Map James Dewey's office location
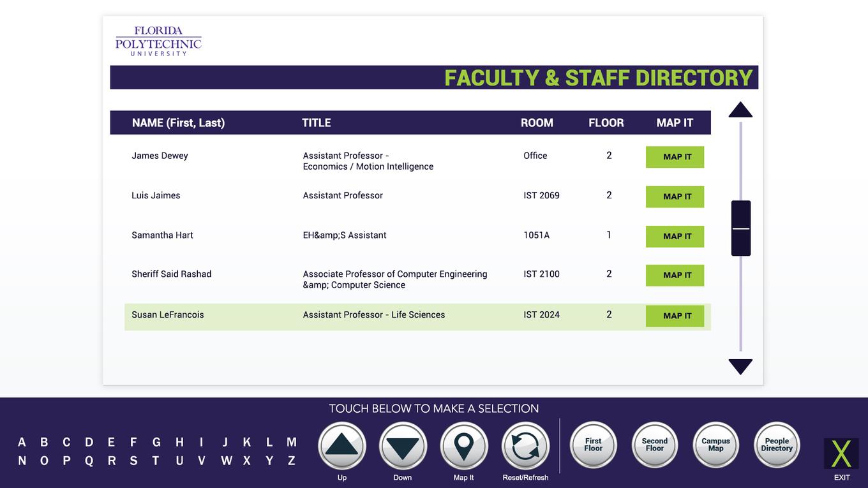Screen dimensions: 868x488 [675, 157]
